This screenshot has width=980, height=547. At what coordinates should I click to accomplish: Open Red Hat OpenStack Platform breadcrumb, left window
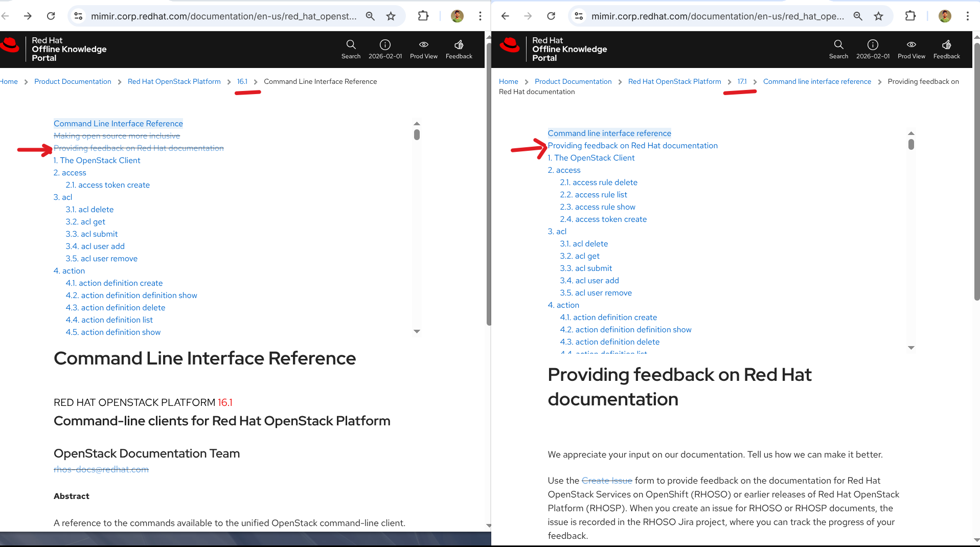point(174,81)
